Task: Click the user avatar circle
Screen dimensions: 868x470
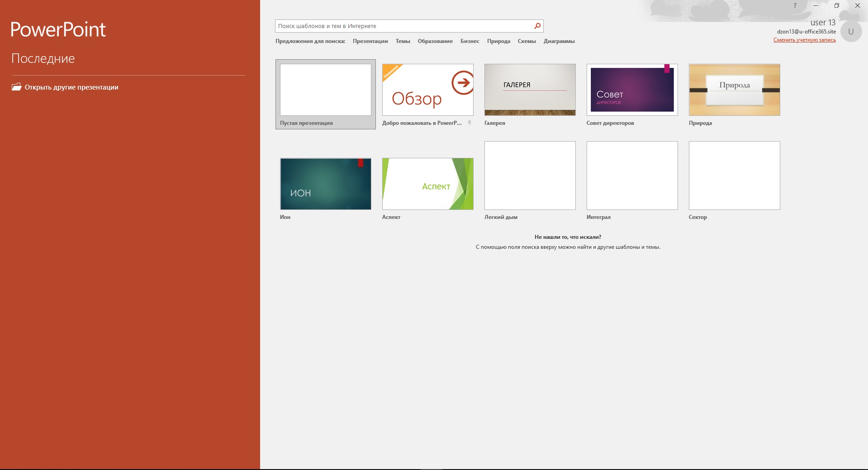Action: (x=851, y=32)
